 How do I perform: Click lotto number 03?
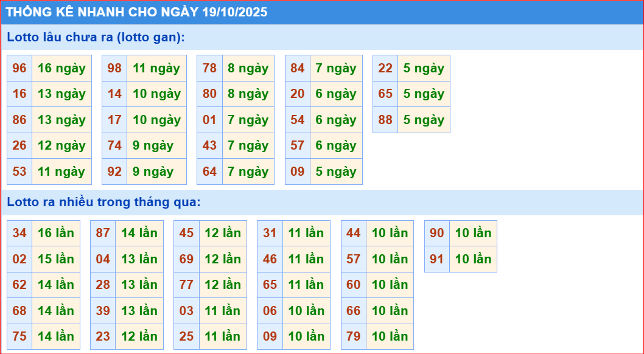(x=186, y=311)
